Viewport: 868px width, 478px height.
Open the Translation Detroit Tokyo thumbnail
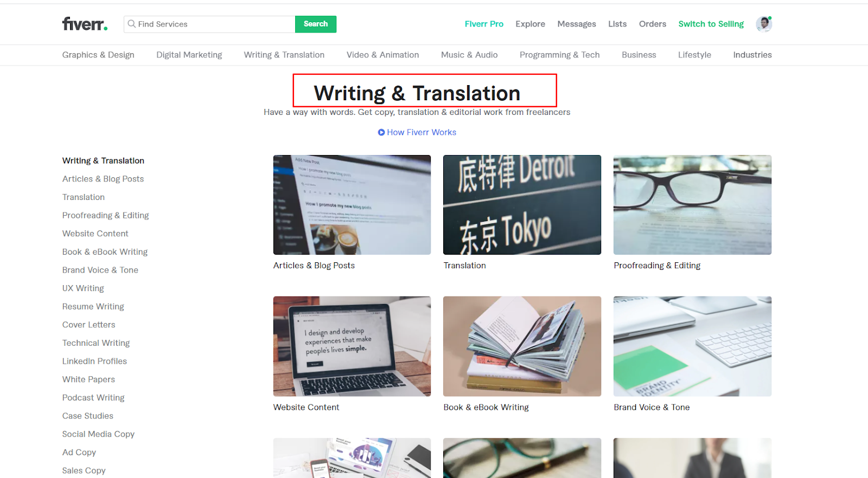(522, 205)
